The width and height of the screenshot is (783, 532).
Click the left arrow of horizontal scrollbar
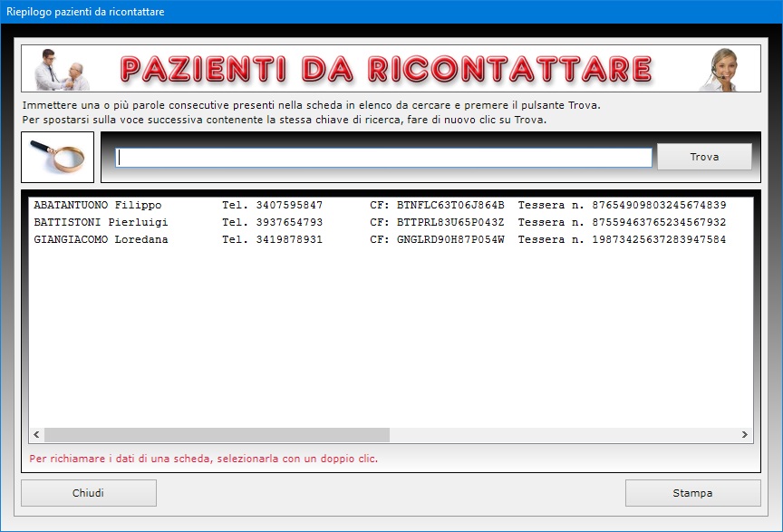coord(36,435)
